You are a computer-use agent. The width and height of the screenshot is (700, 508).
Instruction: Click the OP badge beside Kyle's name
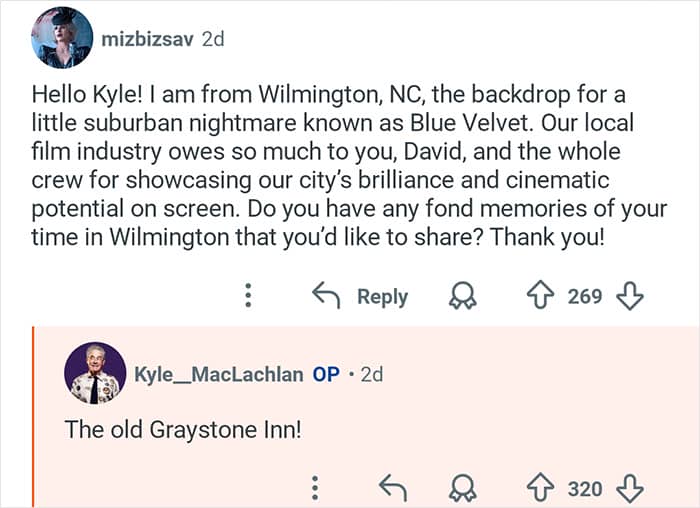pyautogui.click(x=326, y=374)
